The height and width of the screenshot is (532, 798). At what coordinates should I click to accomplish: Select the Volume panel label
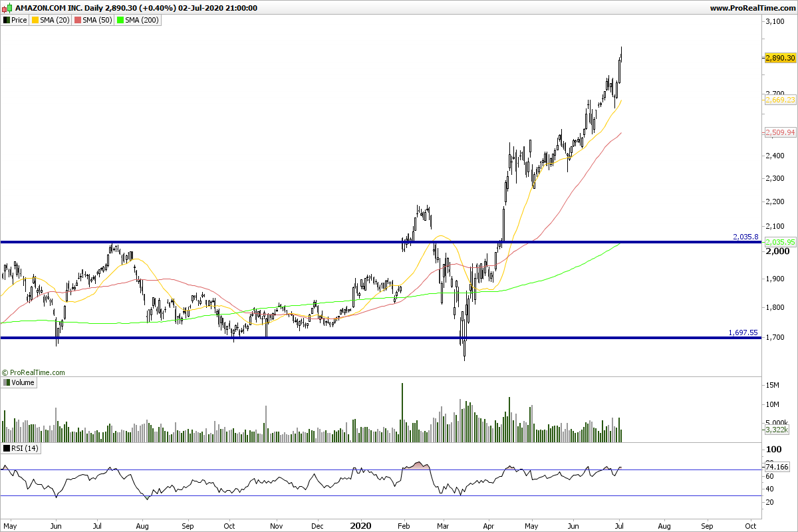click(x=23, y=382)
